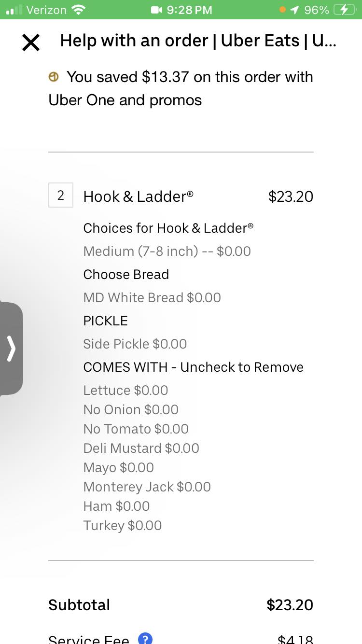The width and height of the screenshot is (362, 644).
Task: Tap the Subtotal row label
Action: tap(79, 605)
